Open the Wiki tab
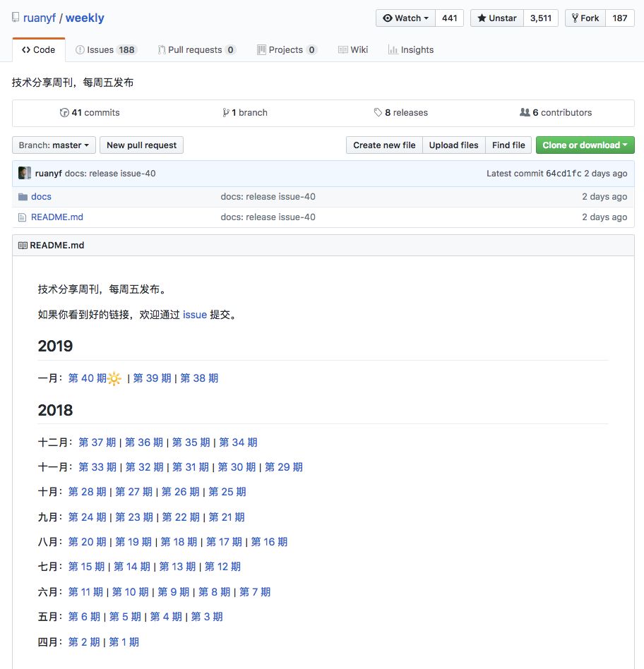 point(353,50)
